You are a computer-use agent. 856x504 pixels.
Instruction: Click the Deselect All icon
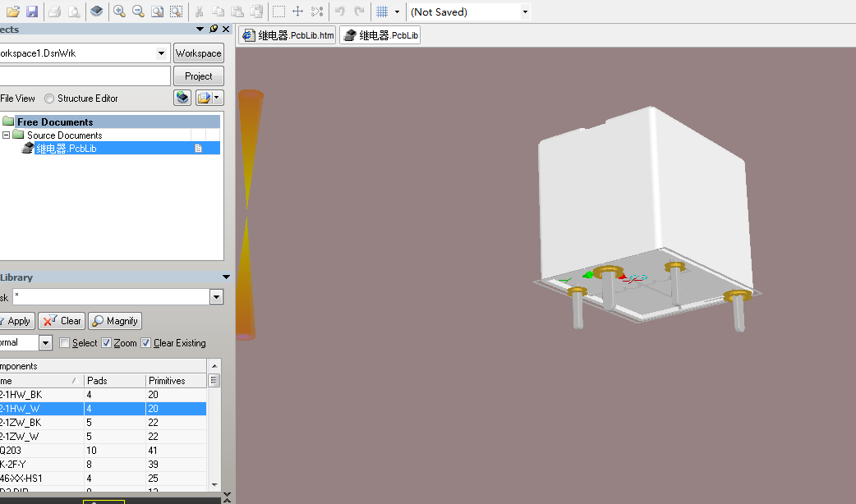tap(317, 11)
